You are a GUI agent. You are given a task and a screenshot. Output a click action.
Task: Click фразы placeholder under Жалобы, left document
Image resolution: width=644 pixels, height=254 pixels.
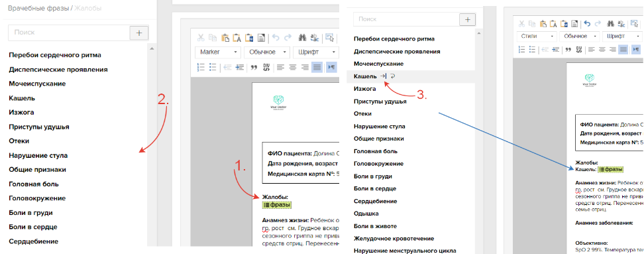[277, 204]
